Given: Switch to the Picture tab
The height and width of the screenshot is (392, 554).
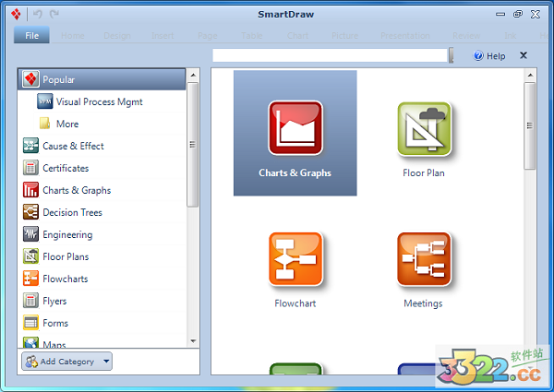Looking at the screenshot, I should point(344,36).
